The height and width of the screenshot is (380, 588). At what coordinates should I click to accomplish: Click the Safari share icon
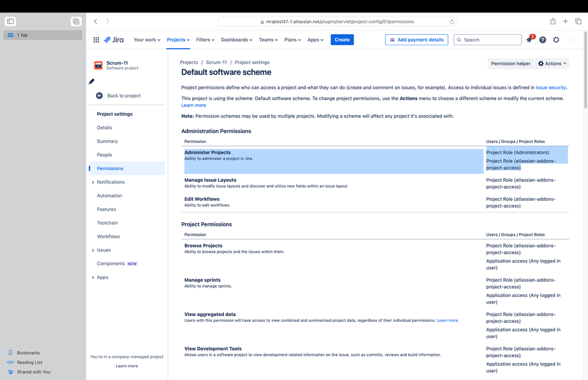click(x=553, y=21)
